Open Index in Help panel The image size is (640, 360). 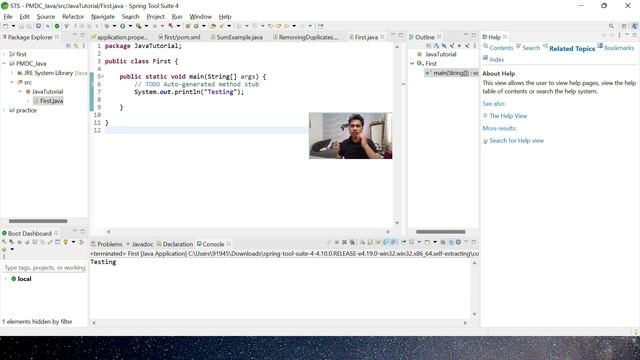point(496,59)
